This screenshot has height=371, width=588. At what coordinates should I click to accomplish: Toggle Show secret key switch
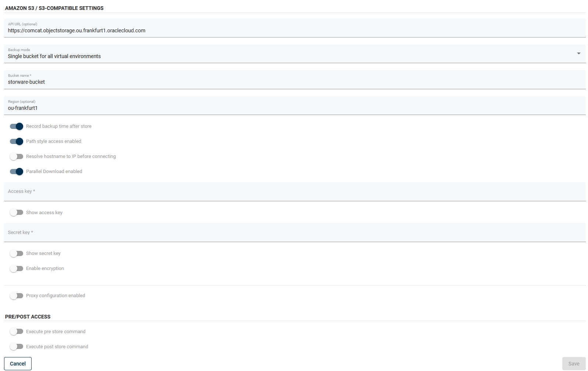coord(17,253)
